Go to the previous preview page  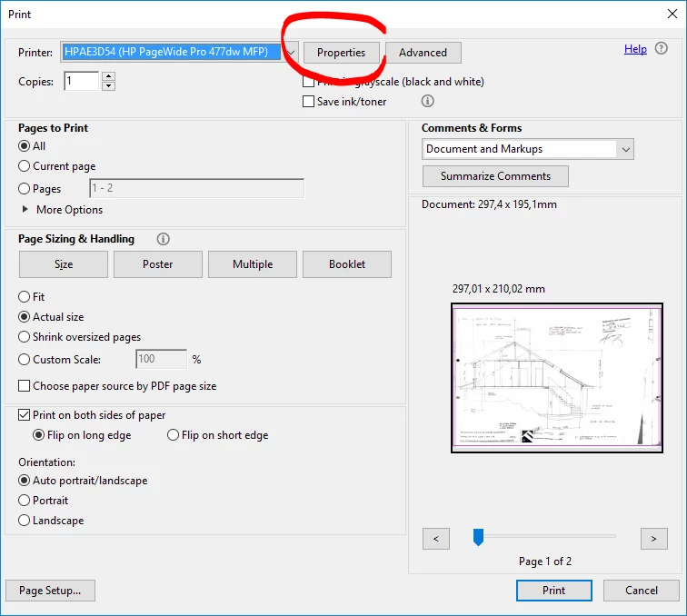436,539
